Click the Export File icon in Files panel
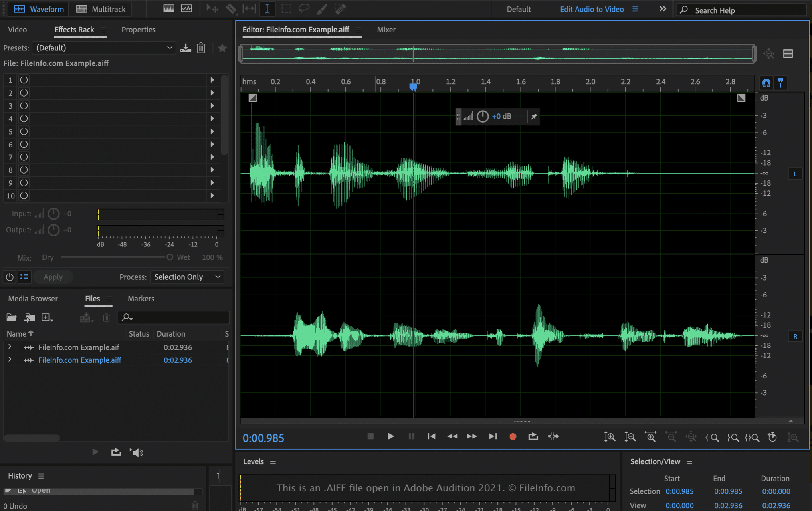Viewport: 812px width, 511px height. click(85, 318)
